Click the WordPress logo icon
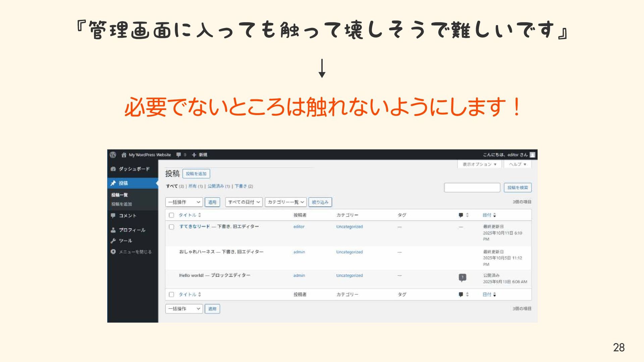The width and height of the screenshot is (644, 362). click(x=113, y=155)
